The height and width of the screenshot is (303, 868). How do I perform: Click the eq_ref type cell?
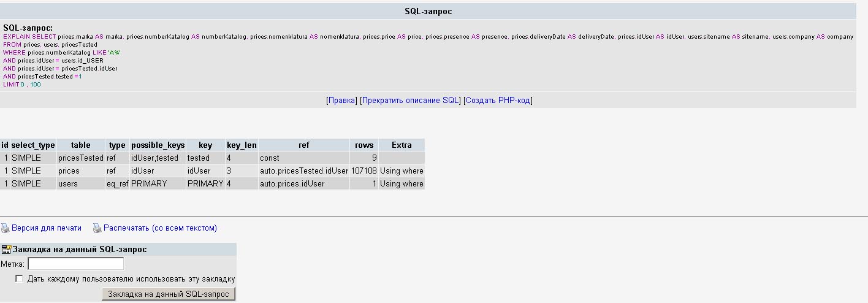coord(117,184)
